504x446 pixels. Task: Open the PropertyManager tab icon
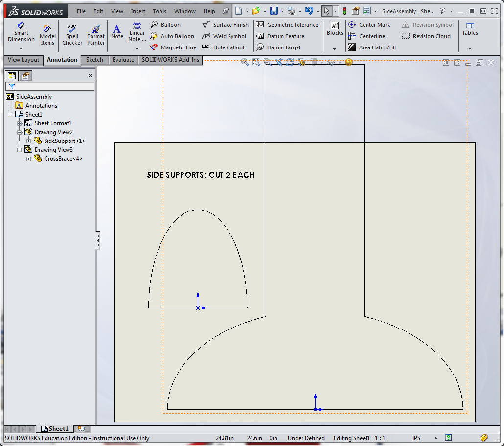(25, 76)
